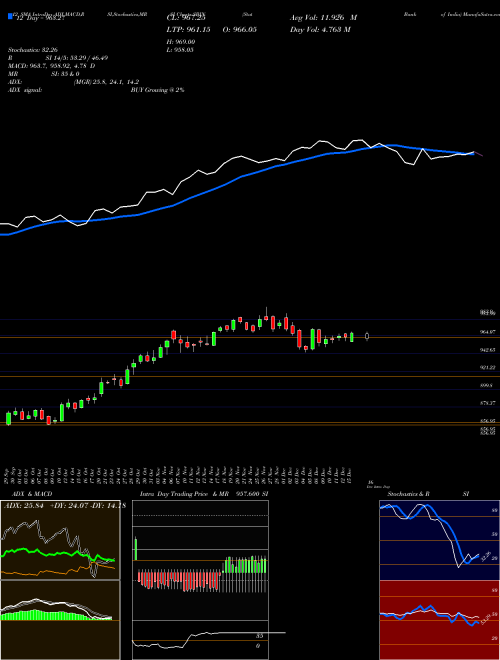Click the 'L: 958.05' low value
This screenshot has height=660, width=500.
182,50
